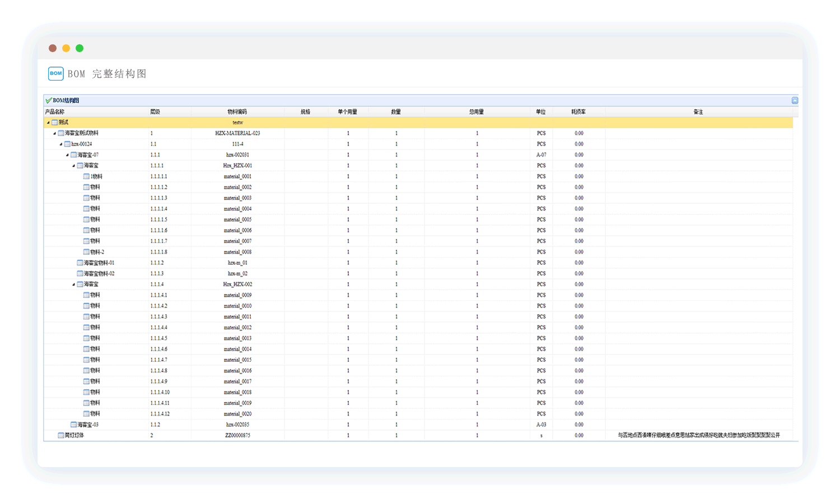Click the 物料编码 column header
Viewport: 840px width, 504px height.
(237, 112)
